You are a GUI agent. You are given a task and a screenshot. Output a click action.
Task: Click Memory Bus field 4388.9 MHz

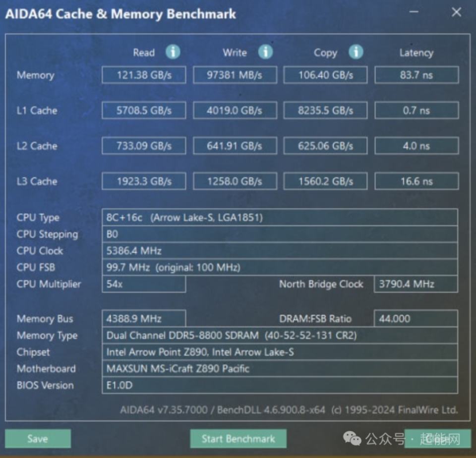click(144, 318)
